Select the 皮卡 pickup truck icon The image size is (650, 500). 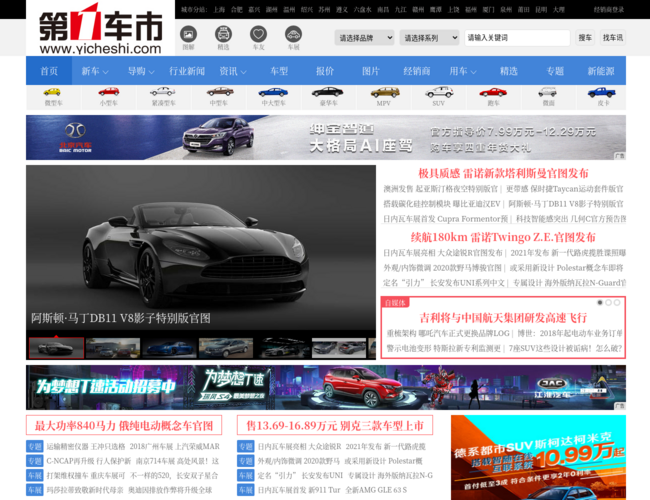pos(603,95)
